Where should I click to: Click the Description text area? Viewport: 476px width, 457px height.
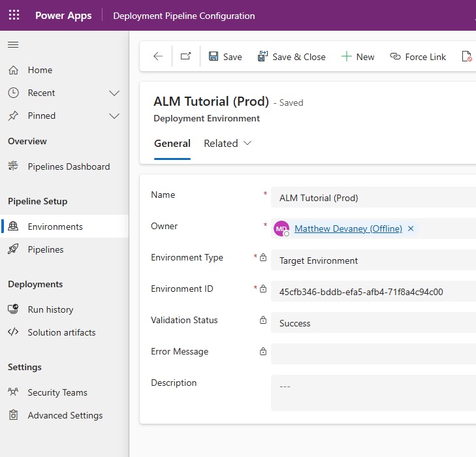(373, 393)
